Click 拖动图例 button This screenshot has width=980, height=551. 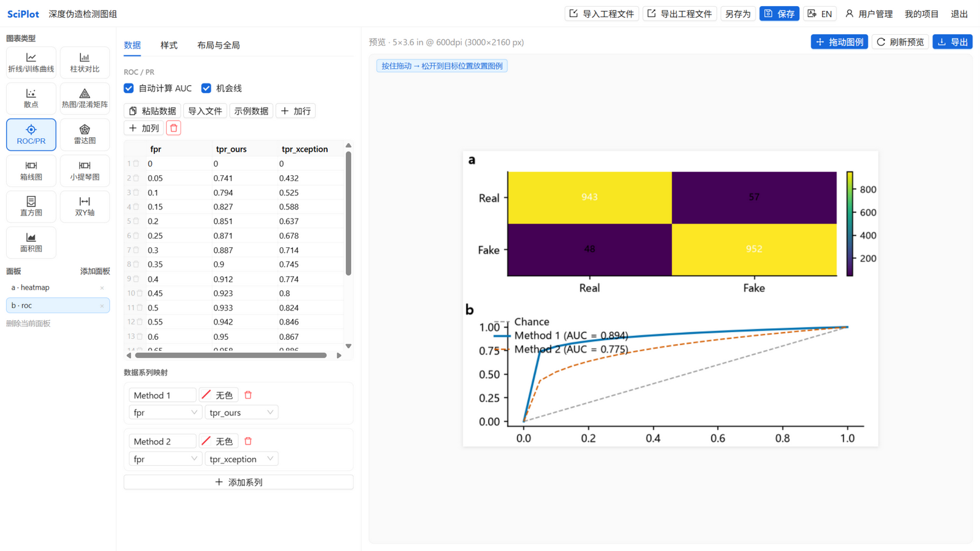[839, 42]
